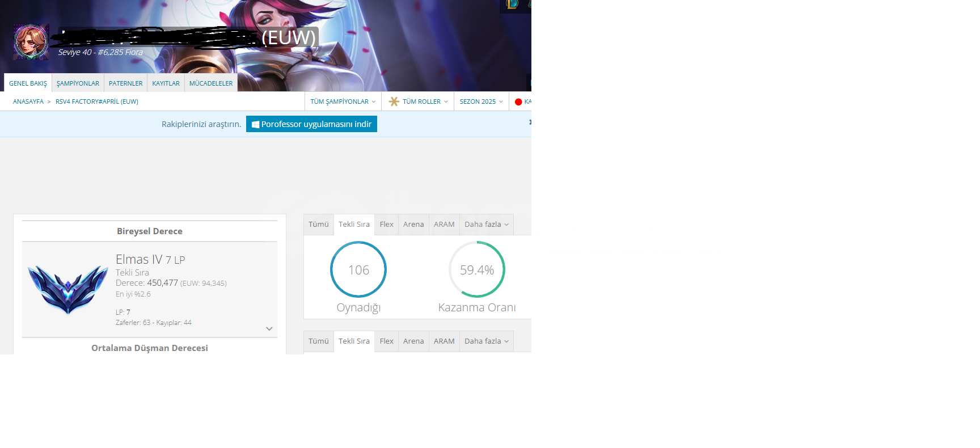
Task: Choose Flex in the lower queue tab row
Action: [x=387, y=341]
